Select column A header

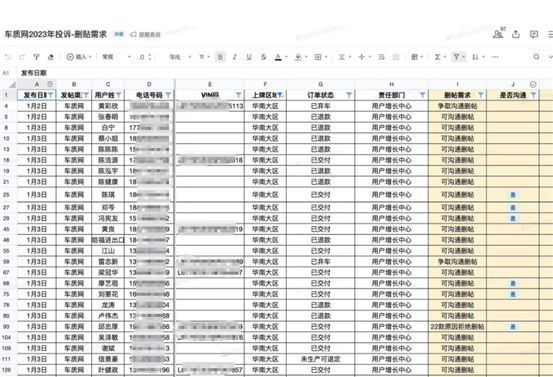pos(37,84)
